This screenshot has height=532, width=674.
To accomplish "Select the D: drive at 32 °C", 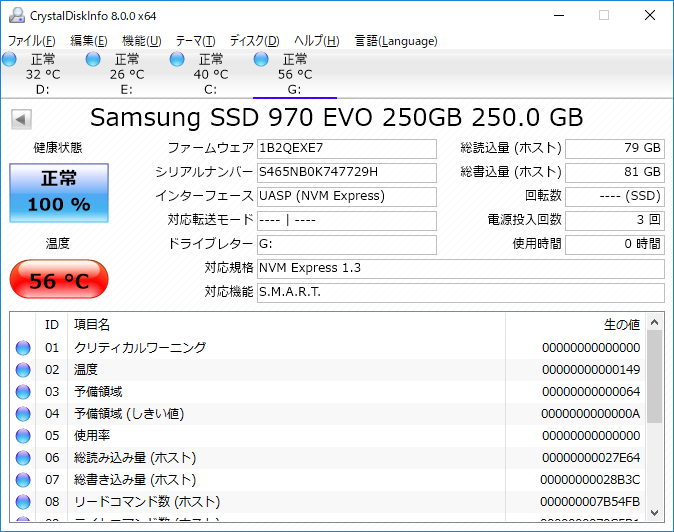I will (x=42, y=74).
